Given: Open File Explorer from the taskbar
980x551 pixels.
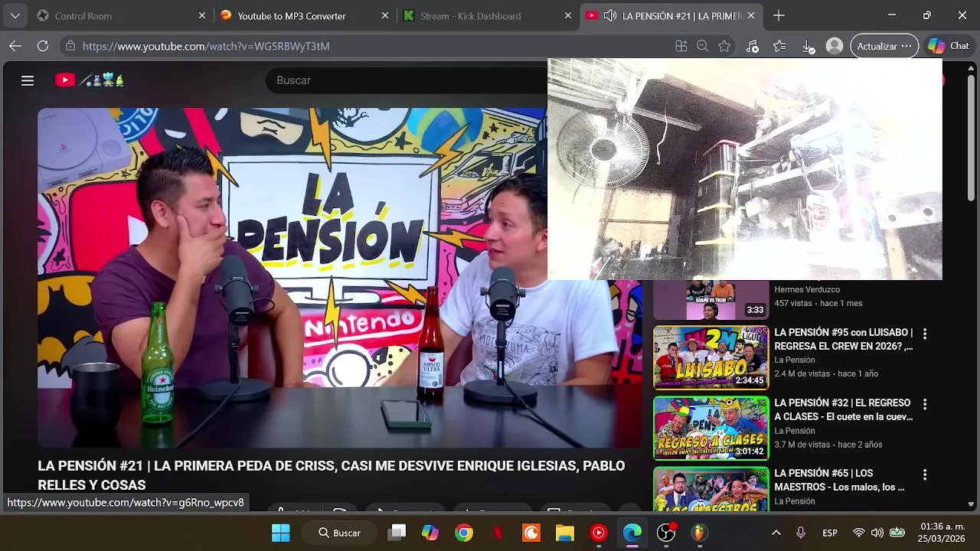Looking at the screenshot, I should [565, 533].
